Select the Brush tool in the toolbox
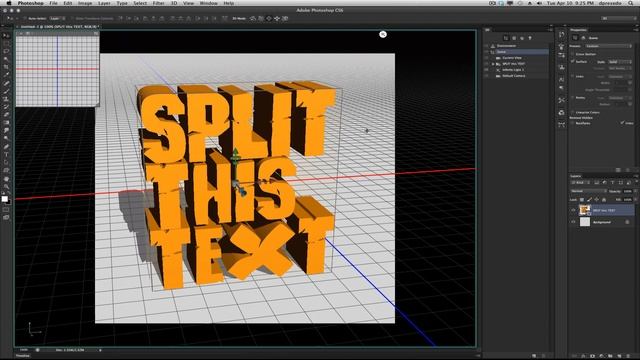640x360 pixels. pyautogui.click(x=6, y=91)
